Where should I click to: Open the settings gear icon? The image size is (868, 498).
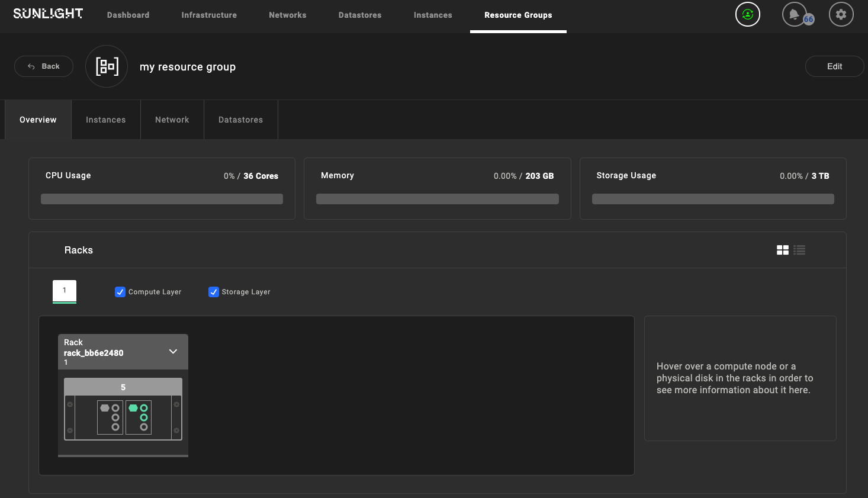point(841,14)
